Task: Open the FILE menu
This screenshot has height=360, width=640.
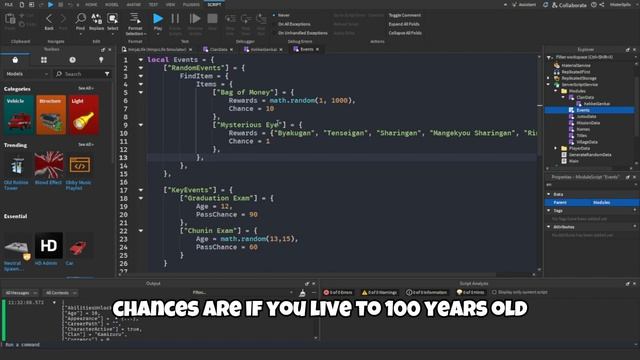Action: [x=9, y=4]
